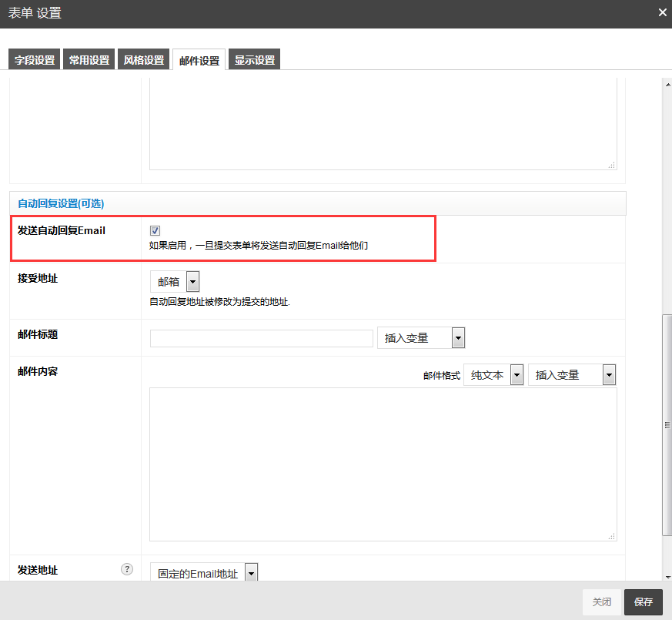Open the 接受地址 邮箱 dropdown
This screenshot has width=672, height=620.
(x=175, y=282)
